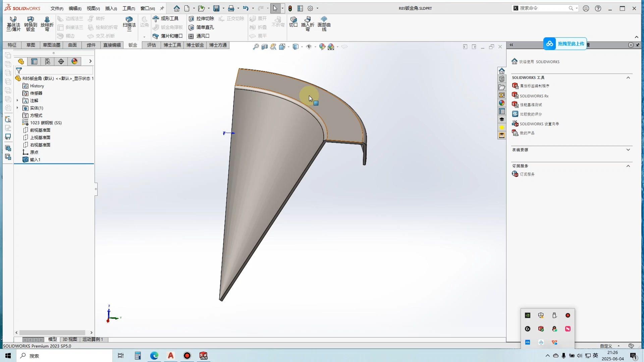Open the 插入 menu
Screen dimensions: 644x362
[111, 8]
